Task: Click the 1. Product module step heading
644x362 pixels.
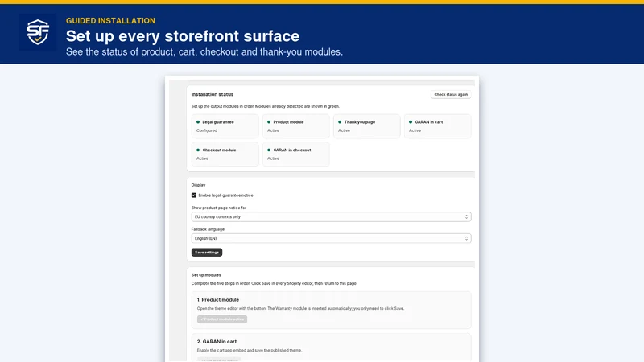Action: 217,299
